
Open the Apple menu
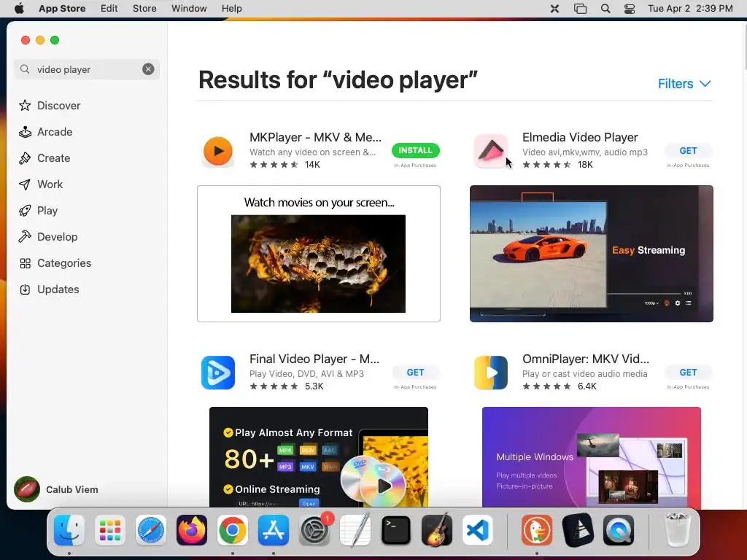click(x=19, y=9)
